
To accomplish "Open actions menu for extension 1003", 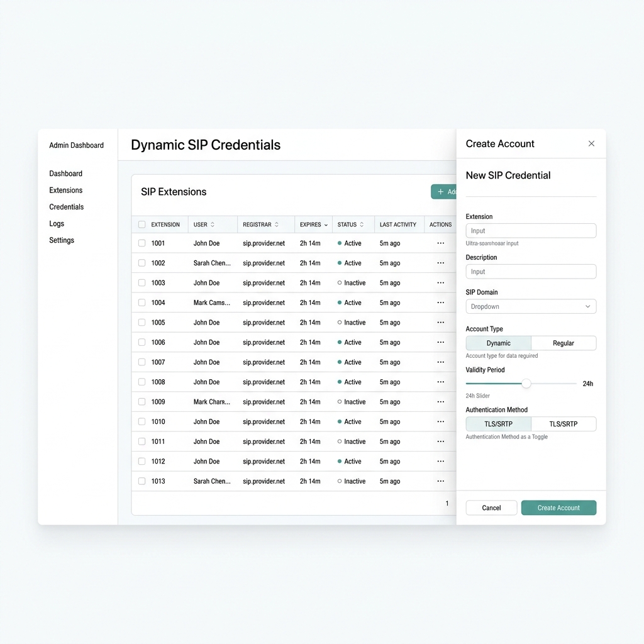I will coord(440,282).
